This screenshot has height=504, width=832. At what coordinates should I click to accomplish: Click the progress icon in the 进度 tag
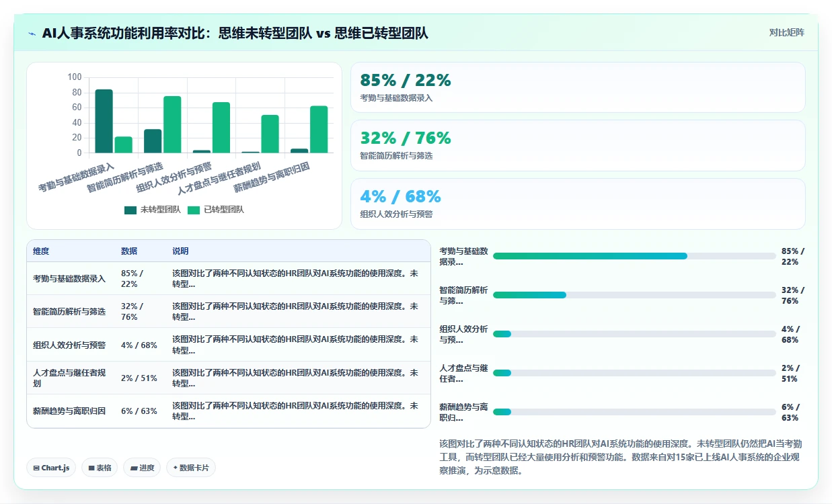point(134,468)
